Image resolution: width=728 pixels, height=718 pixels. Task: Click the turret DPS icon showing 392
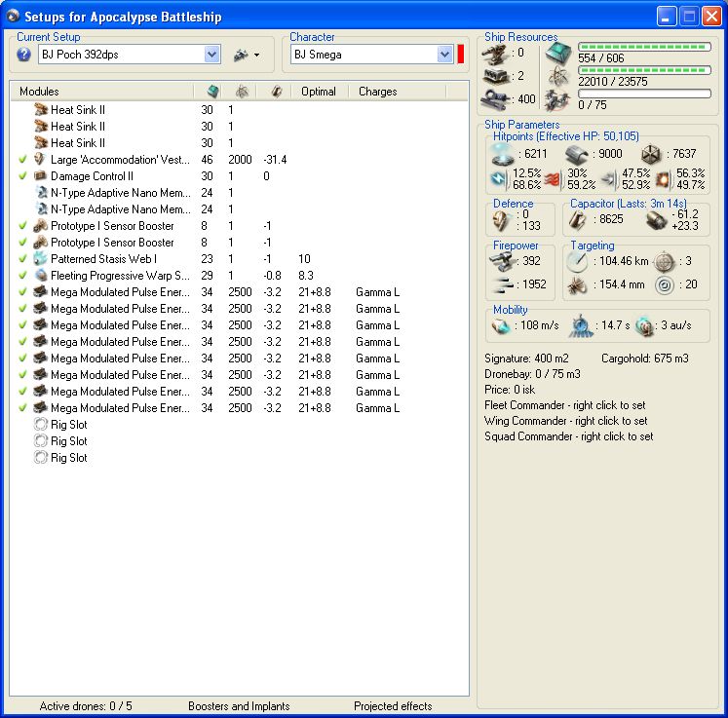pos(503,262)
